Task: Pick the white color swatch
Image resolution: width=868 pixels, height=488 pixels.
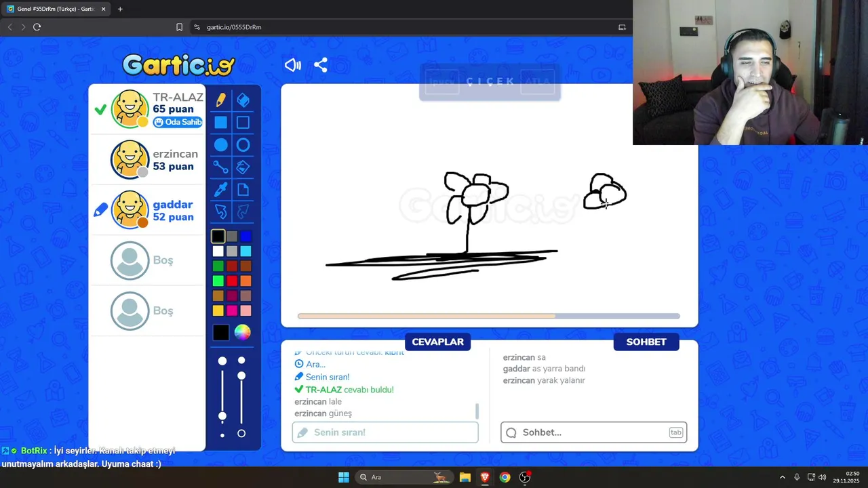Action: pyautogui.click(x=218, y=251)
